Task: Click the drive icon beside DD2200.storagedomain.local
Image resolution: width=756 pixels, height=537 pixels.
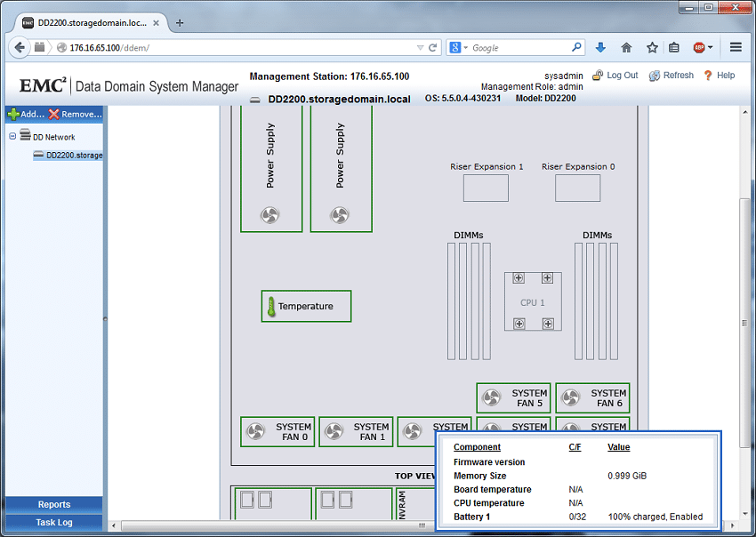Action: point(255,100)
